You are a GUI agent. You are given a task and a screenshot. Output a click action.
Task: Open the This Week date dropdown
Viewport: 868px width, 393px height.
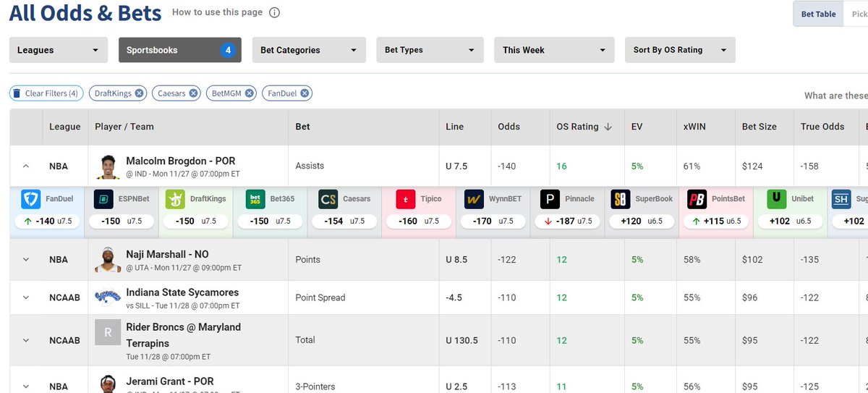click(554, 50)
